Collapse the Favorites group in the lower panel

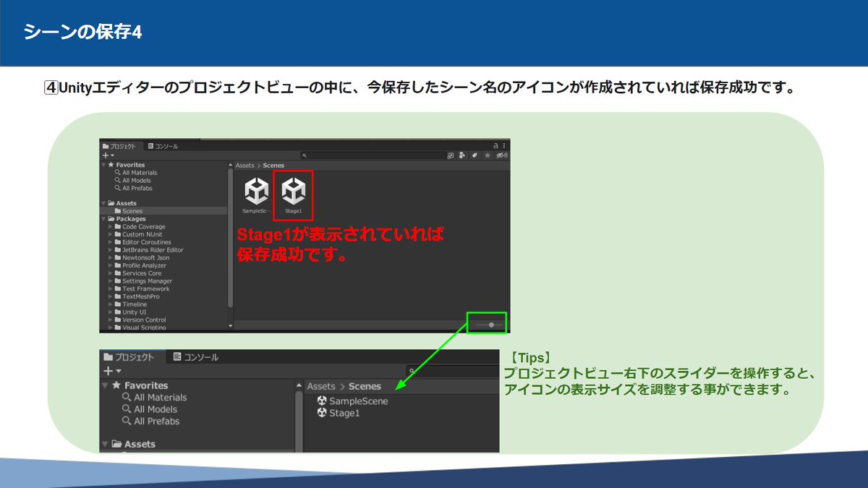tap(106, 386)
